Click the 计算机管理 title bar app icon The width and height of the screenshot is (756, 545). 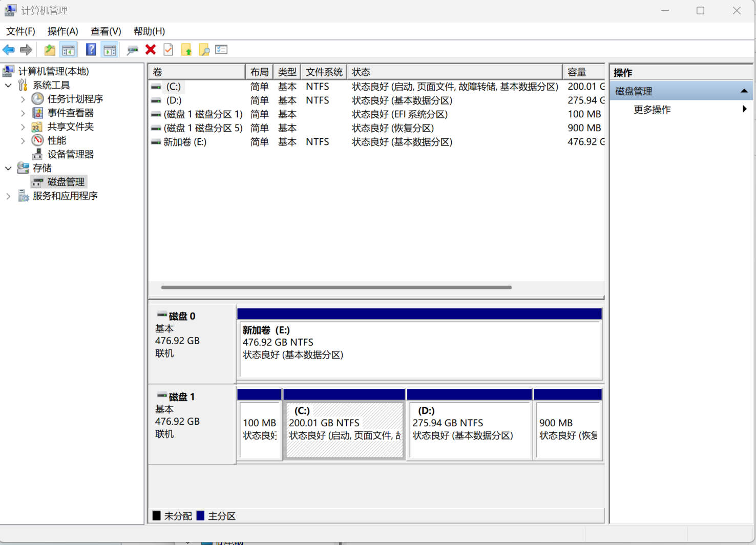click(x=10, y=10)
